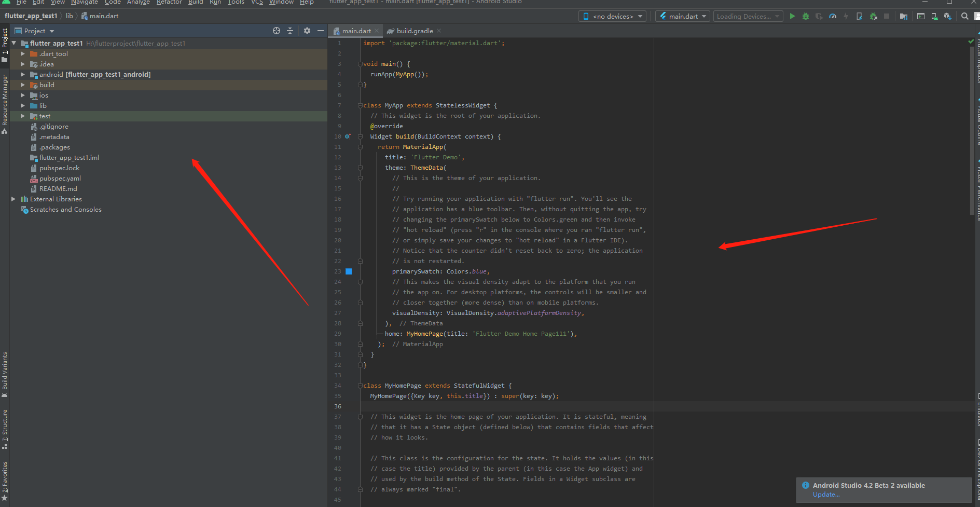This screenshot has width=980, height=507.
Task: Open Project Structure folder icon in toolbar
Action: click(x=904, y=16)
